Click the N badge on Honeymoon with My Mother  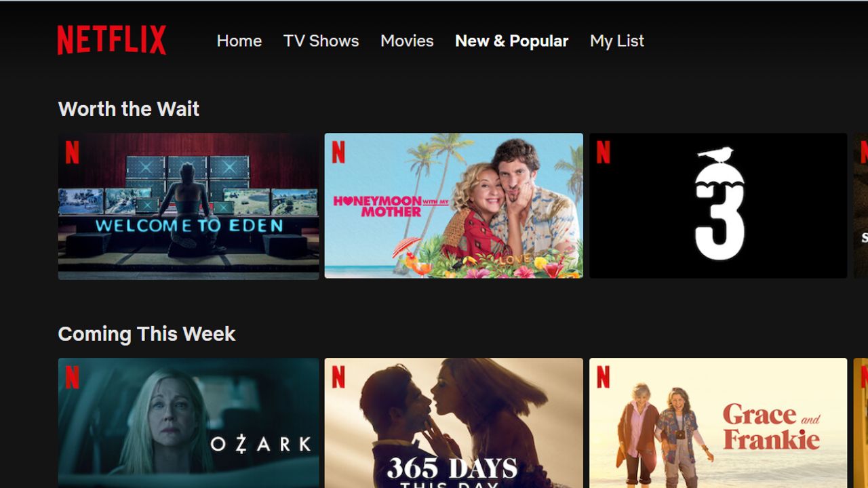338,152
